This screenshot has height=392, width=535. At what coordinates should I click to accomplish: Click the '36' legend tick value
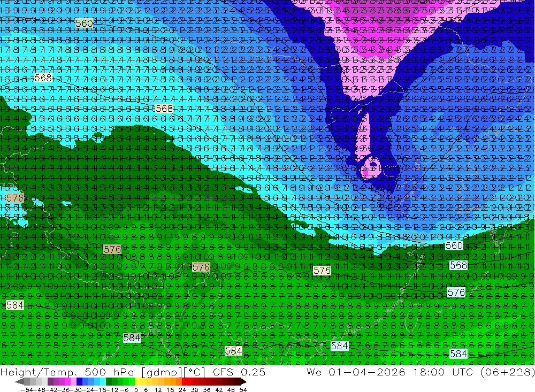click(207, 389)
